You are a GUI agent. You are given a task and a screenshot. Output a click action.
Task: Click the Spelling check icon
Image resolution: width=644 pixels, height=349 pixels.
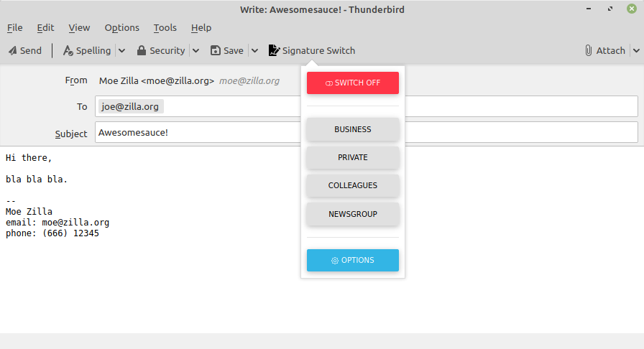click(x=68, y=51)
